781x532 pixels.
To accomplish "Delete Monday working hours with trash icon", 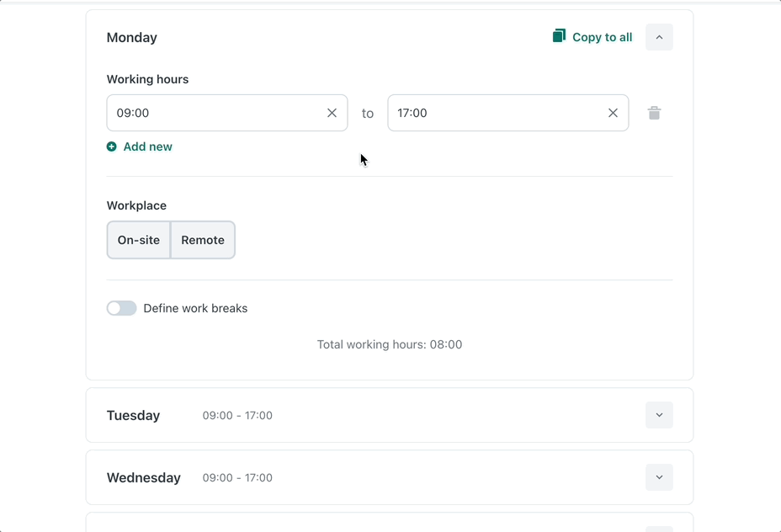I will [654, 113].
